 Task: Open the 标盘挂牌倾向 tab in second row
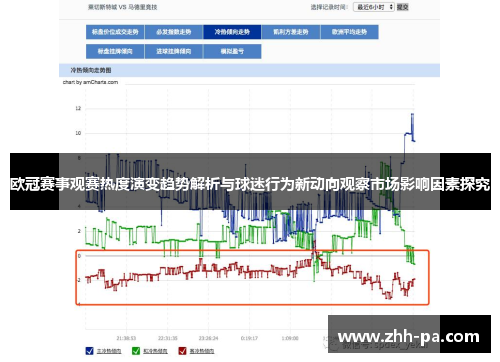[x=115, y=51]
